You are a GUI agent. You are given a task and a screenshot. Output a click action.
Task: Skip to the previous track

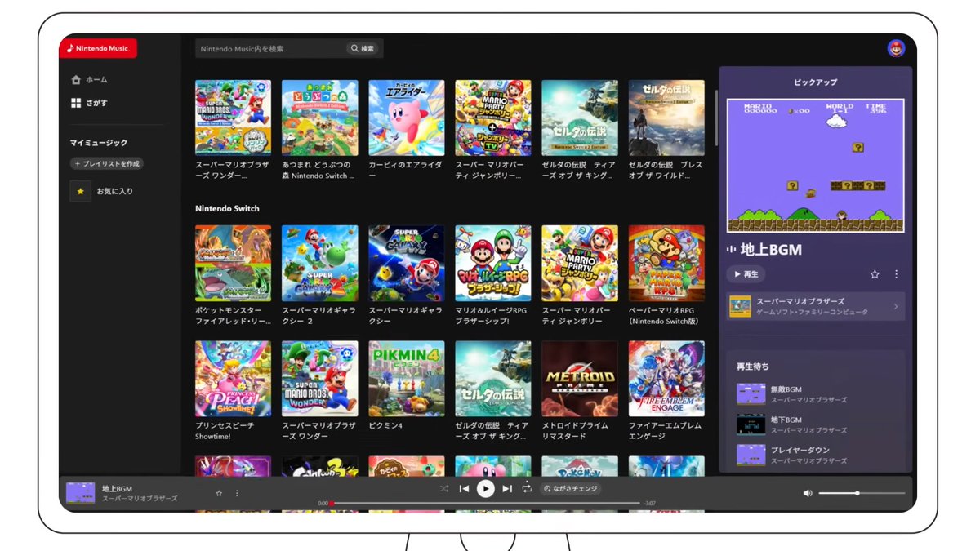pyautogui.click(x=464, y=488)
